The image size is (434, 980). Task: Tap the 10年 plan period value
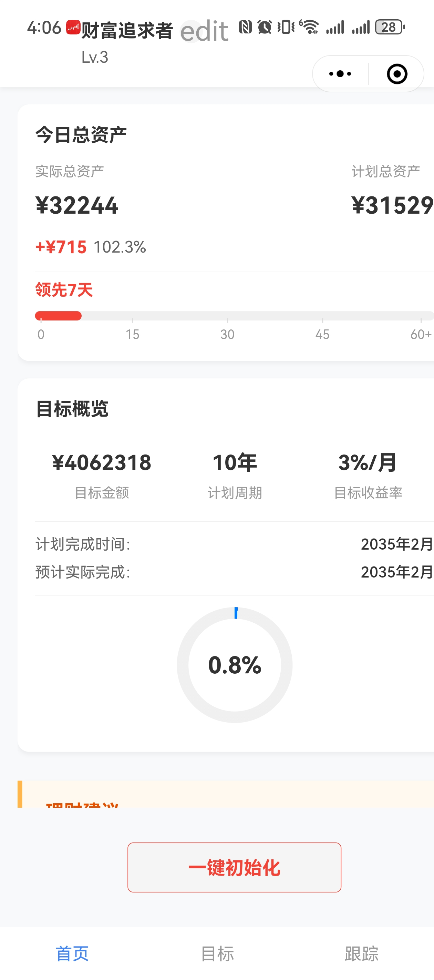235,463
